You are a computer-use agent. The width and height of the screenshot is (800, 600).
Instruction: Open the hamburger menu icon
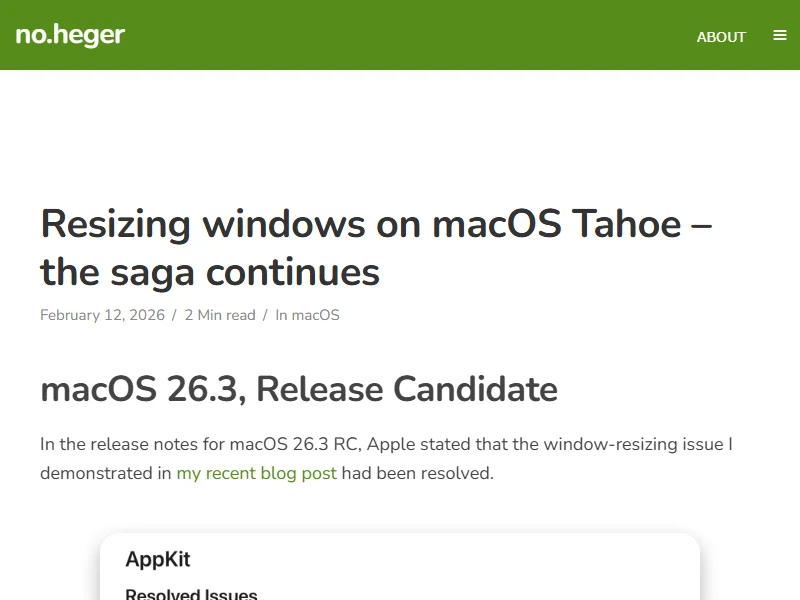780,36
